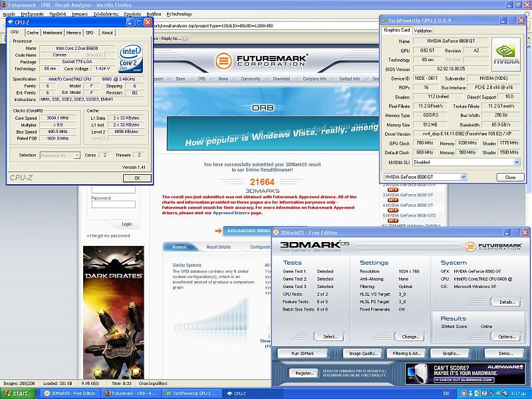Viewport: 532px width, 399px height.
Task: Open the Processor #1 selection dropdown
Action: [x=60, y=155]
